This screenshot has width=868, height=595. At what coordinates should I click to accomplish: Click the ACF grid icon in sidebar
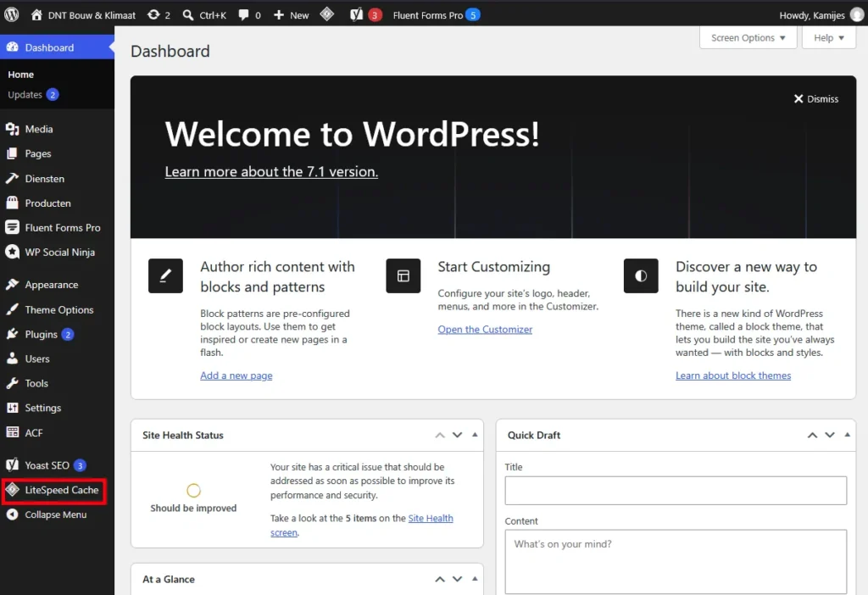12,432
